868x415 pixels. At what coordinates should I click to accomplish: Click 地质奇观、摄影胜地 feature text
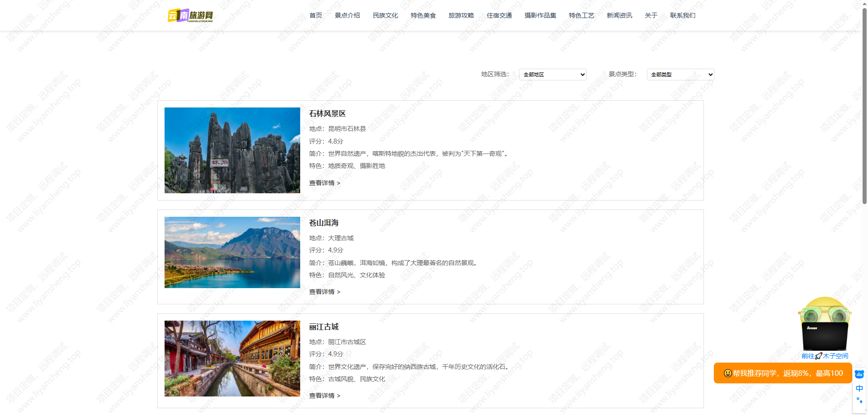click(x=356, y=166)
